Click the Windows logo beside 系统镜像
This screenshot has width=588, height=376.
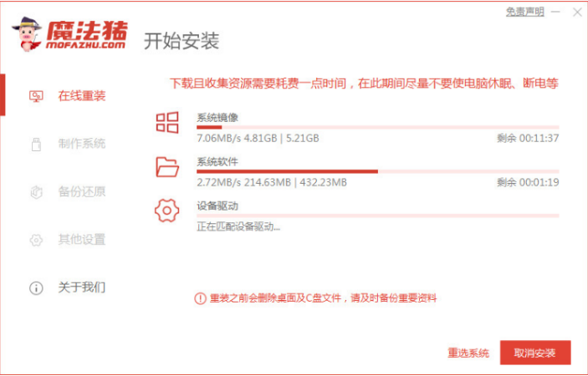[x=167, y=124]
